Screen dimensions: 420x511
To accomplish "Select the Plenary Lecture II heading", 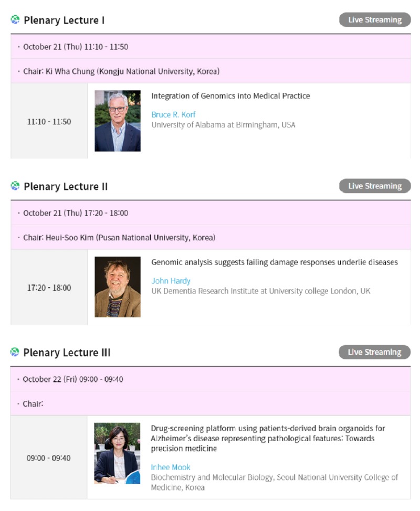I will (66, 186).
